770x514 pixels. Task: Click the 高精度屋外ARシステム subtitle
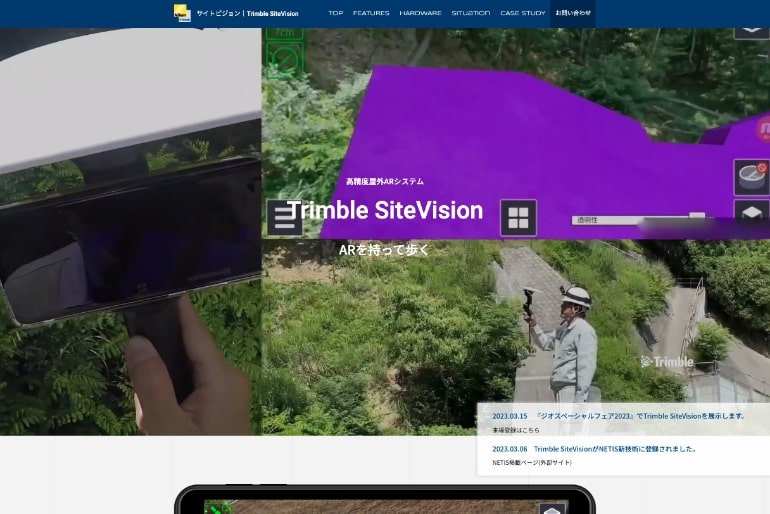tap(385, 182)
